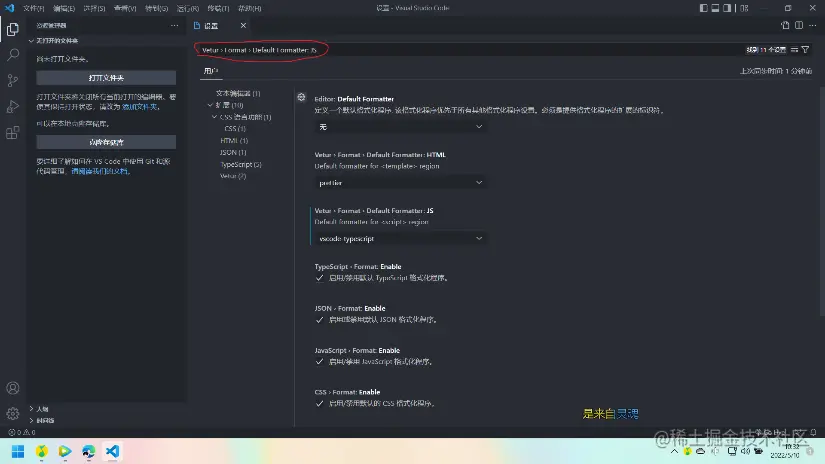Toggle TypeScript Format Enable checkbox
The image size is (825, 464).
click(319, 278)
